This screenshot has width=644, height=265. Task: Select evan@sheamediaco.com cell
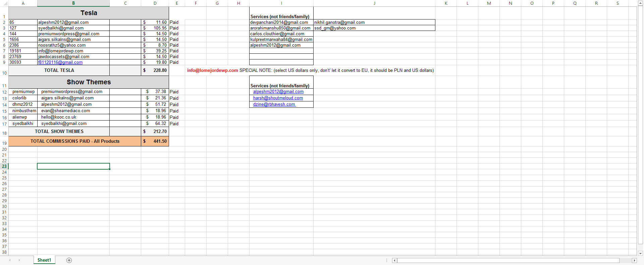[73, 111]
